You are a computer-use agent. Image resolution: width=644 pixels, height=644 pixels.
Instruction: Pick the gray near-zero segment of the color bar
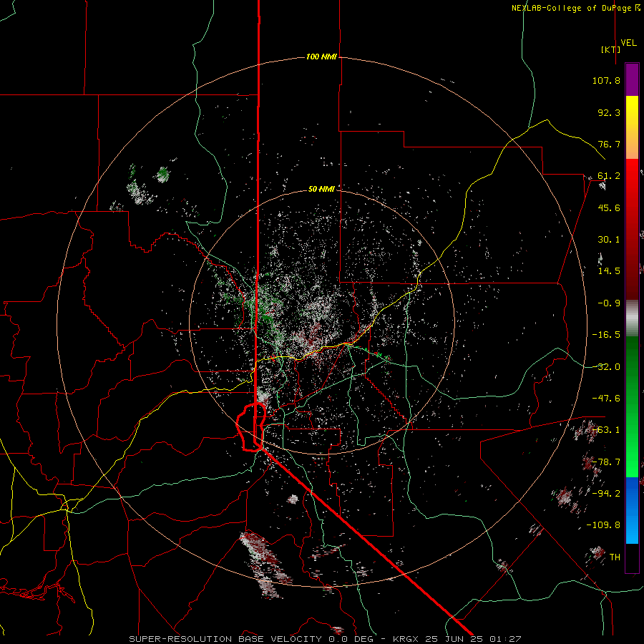[x=632, y=318]
